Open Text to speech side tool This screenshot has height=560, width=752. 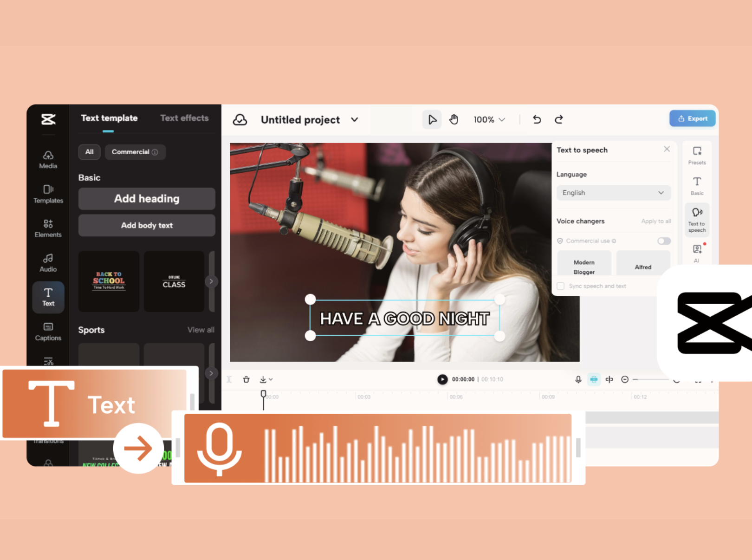tap(697, 220)
